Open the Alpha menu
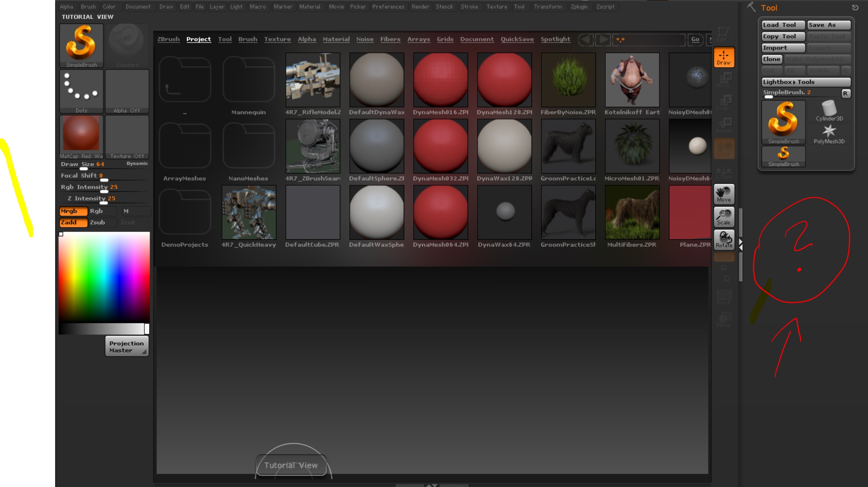 click(66, 6)
